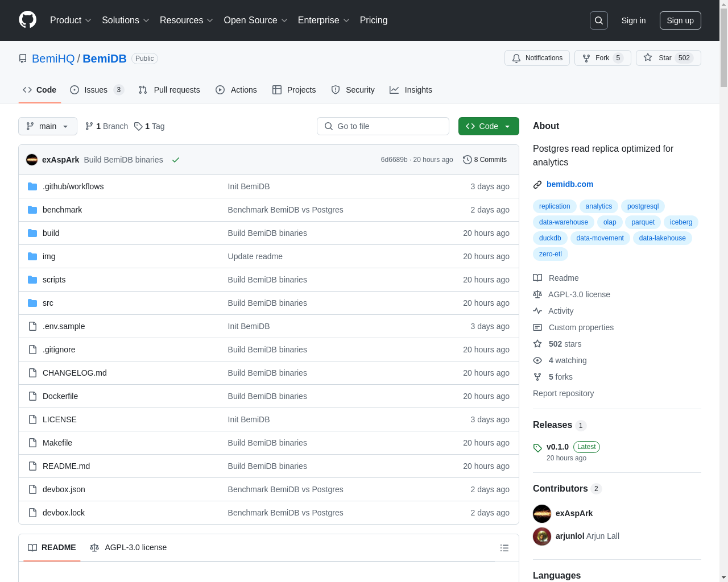Viewport: 728px width, 582px height.
Task: Click the Fork button
Action: (602, 58)
